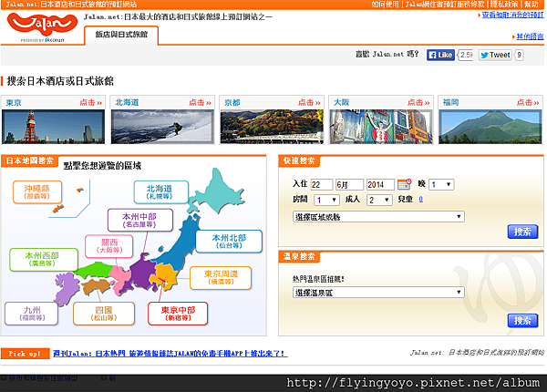Open Jalan booking service terms link in top bar
The image size is (547, 392).
coord(445,5)
